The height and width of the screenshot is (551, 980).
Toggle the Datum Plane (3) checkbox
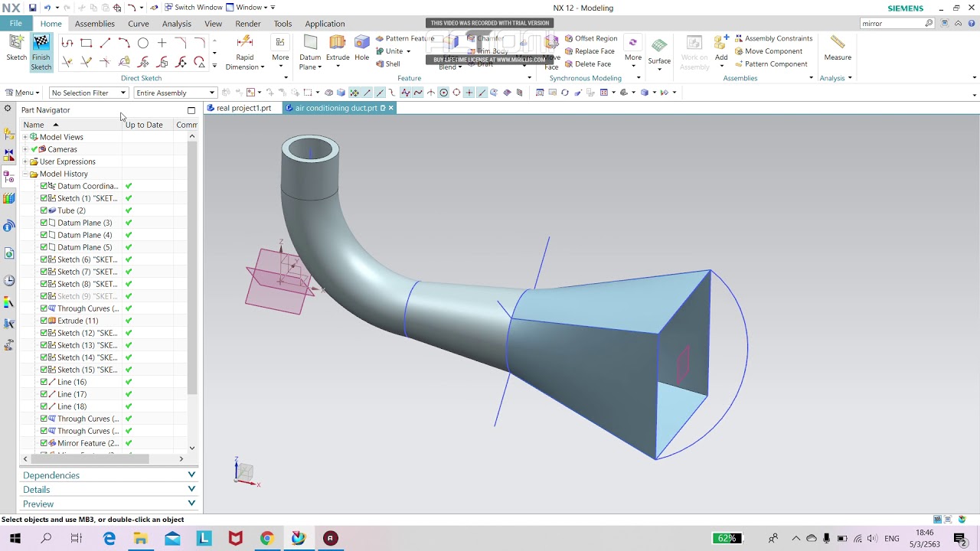pos(44,223)
